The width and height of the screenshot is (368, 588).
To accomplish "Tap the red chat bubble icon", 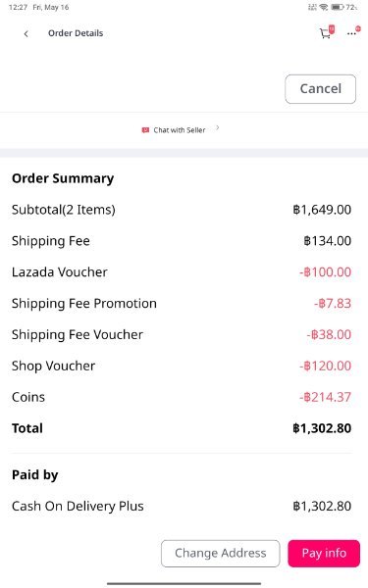I will (x=145, y=130).
